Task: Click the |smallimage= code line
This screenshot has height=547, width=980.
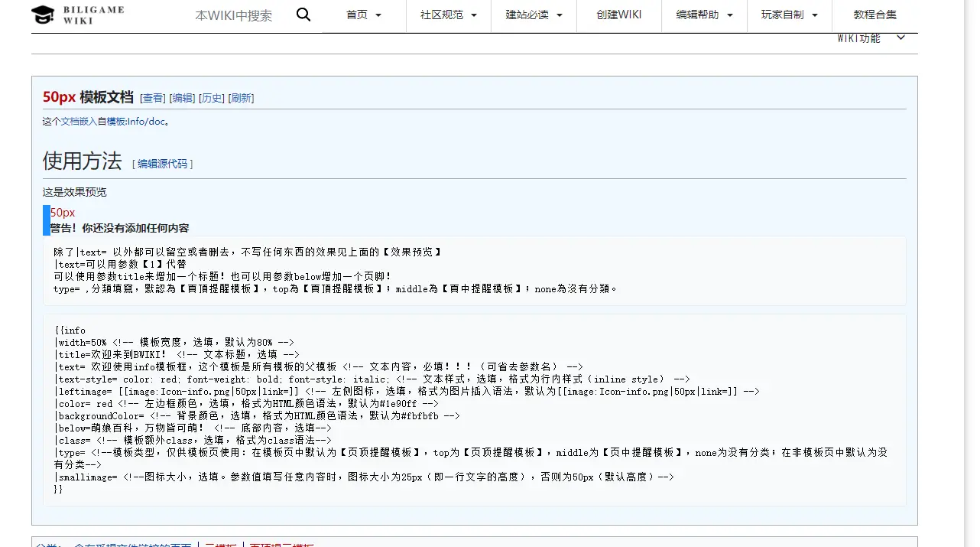Action: click(364, 477)
